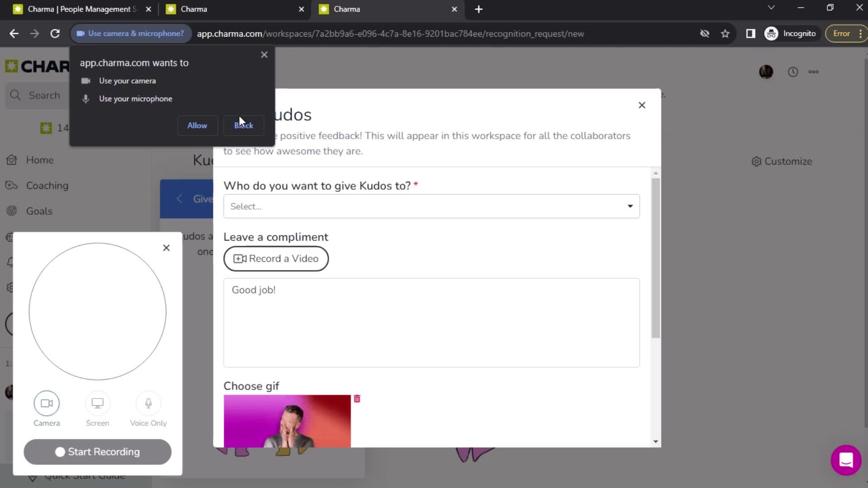Go to Home in sidebar

click(x=40, y=160)
